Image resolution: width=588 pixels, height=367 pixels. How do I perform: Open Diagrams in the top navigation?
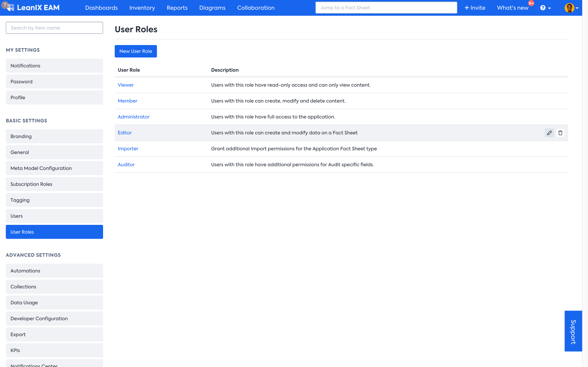(x=212, y=8)
